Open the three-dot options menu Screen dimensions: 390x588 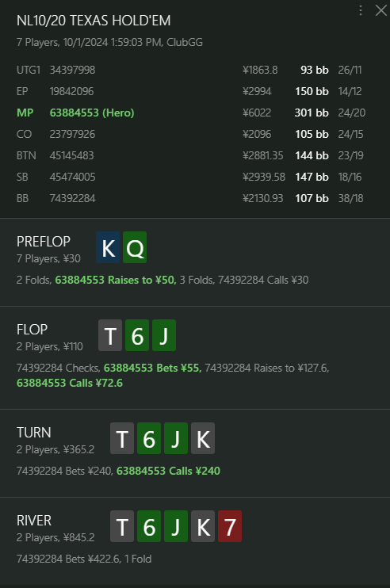tap(361, 10)
